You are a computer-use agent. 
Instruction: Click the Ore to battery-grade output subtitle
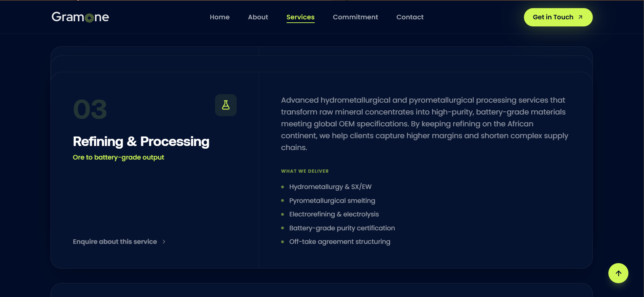118,157
